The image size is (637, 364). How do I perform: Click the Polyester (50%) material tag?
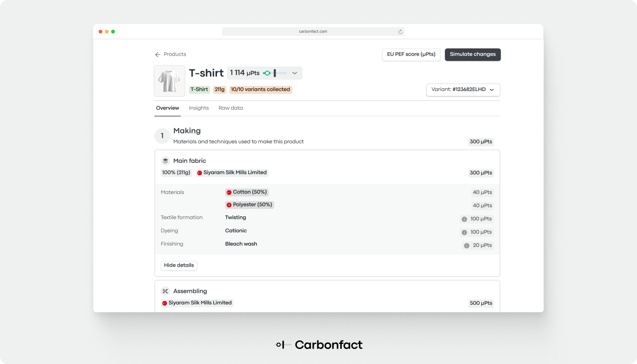click(x=250, y=204)
